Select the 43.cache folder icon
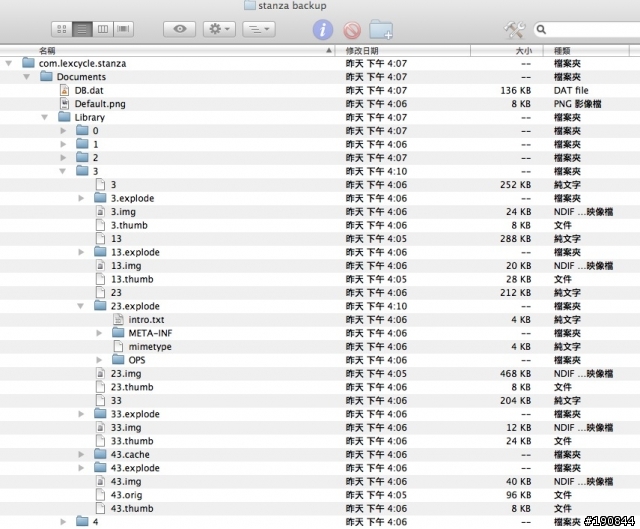 [x=100, y=453]
